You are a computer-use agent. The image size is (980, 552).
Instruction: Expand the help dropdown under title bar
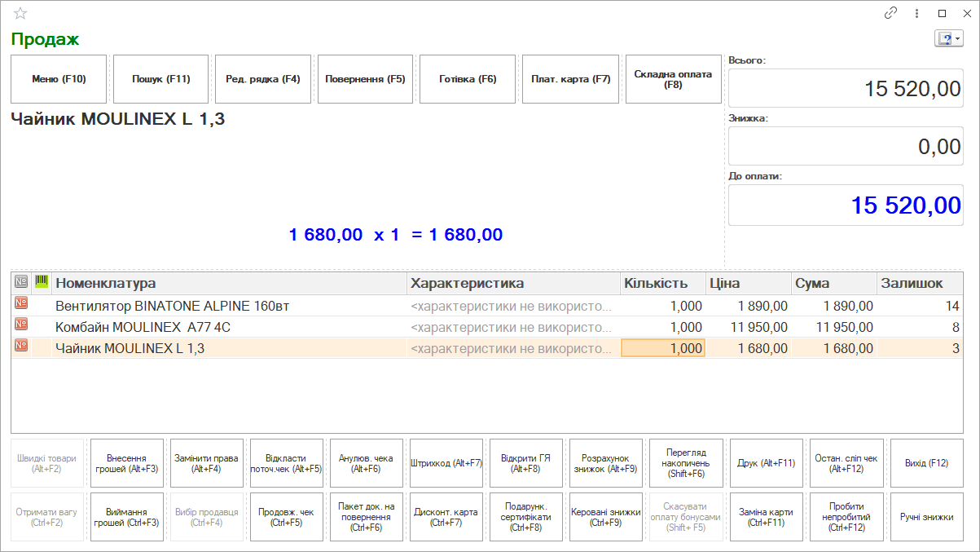[948, 38]
